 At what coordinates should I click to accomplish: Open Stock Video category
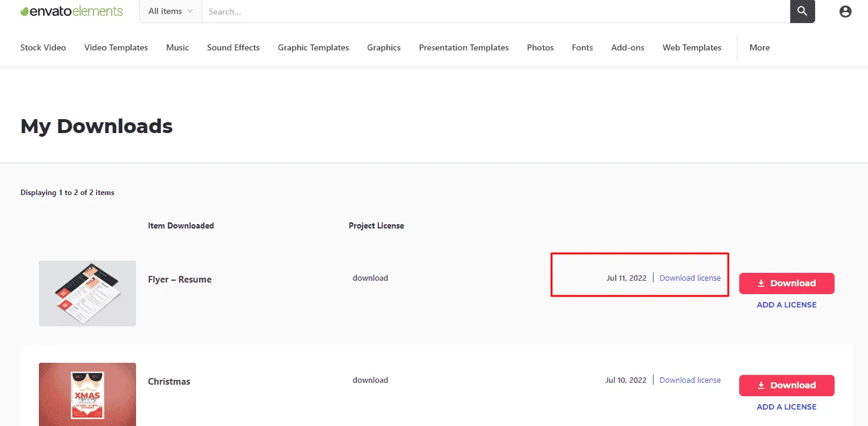[43, 47]
